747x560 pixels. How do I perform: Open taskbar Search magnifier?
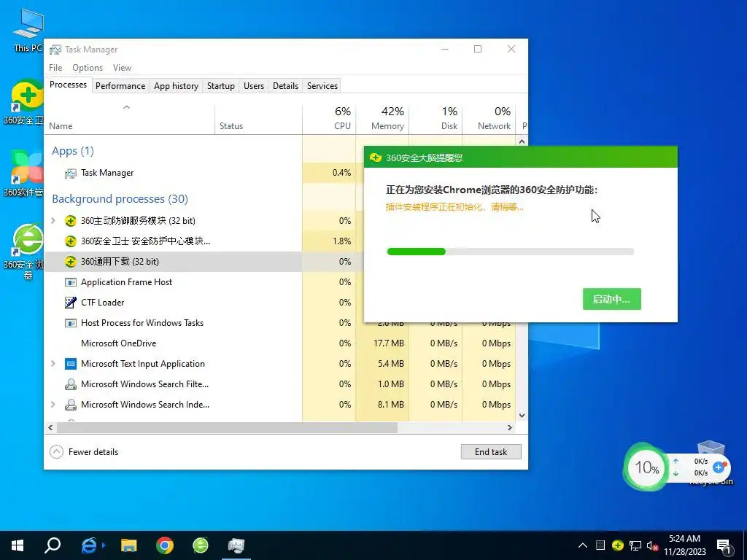pos(53,545)
